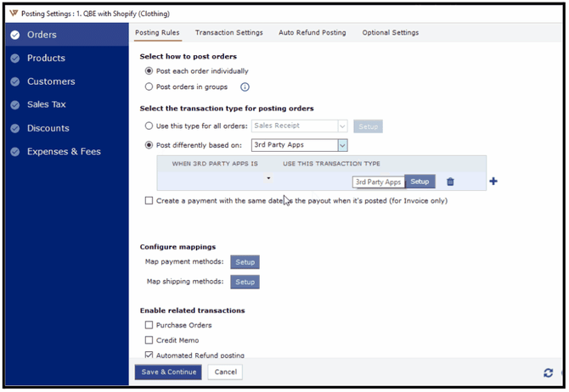Enable Credit Memo related transactions
This screenshot has height=392, width=569.
[x=149, y=340]
